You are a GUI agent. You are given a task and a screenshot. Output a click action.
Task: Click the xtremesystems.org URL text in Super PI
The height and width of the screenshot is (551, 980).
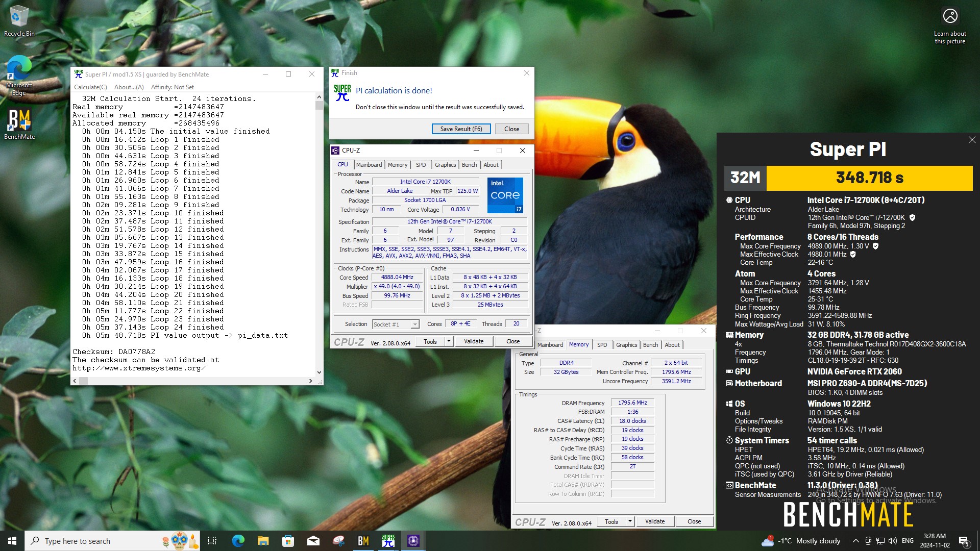click(x=139, y=368)
